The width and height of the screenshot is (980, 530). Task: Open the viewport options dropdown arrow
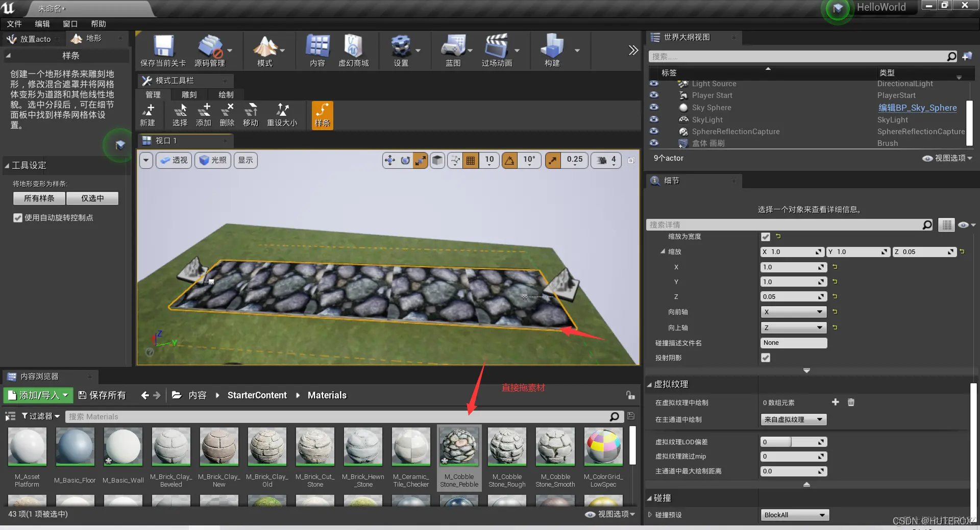(146, 160)
